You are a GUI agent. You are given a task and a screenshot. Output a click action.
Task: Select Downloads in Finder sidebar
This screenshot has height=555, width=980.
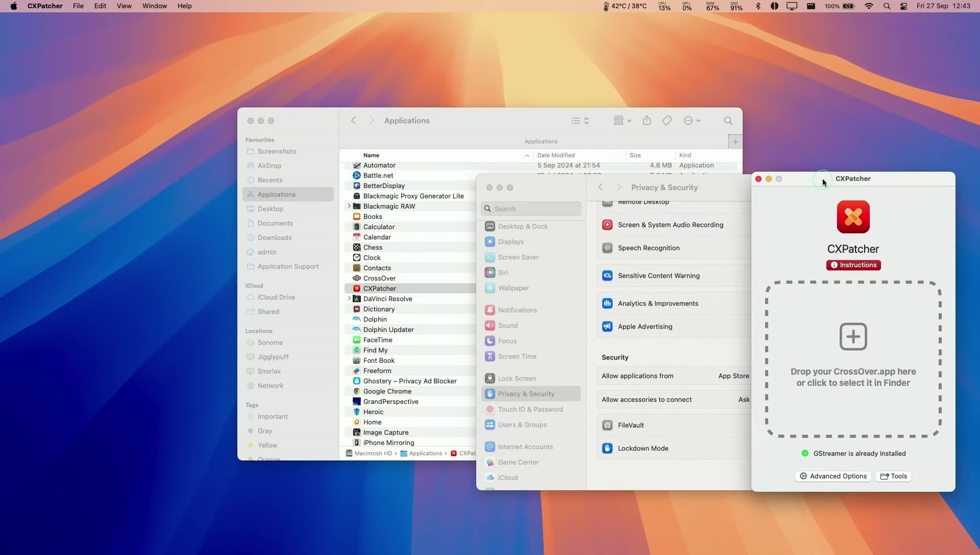click(288, 238)
